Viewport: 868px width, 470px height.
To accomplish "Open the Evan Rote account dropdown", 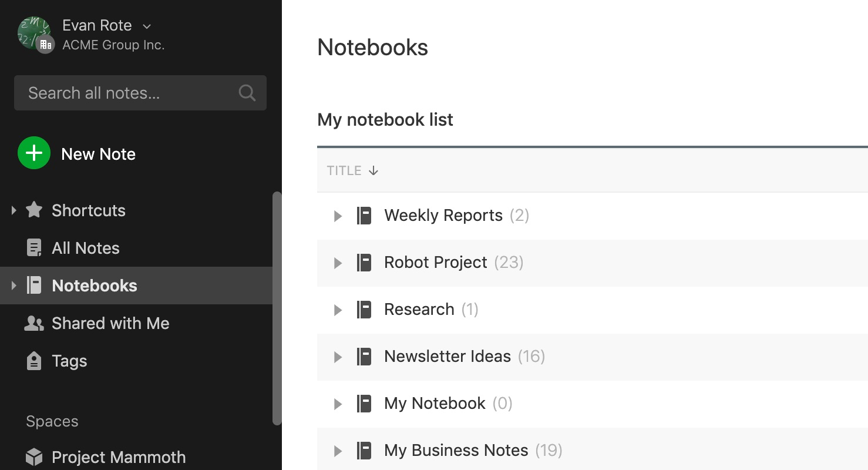I will (145, 26).
